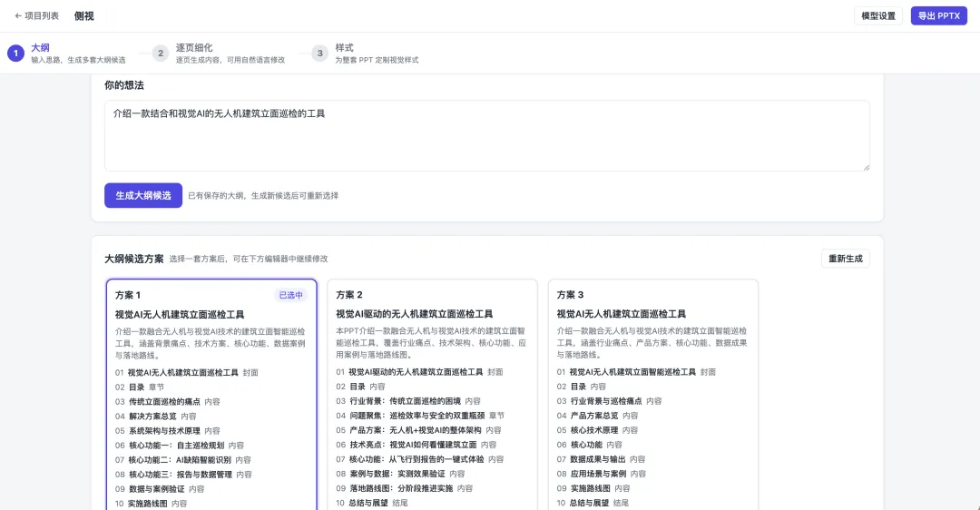Click 重新生成 button
The height and width of the screenshot is (510, 980).
click(x=845, y=259)
